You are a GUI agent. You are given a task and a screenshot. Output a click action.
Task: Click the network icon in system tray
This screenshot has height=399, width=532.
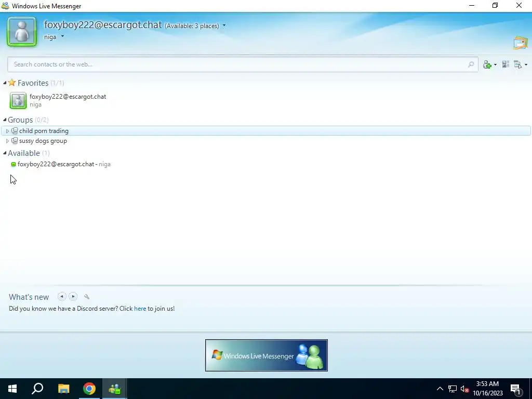coord(453,389)
